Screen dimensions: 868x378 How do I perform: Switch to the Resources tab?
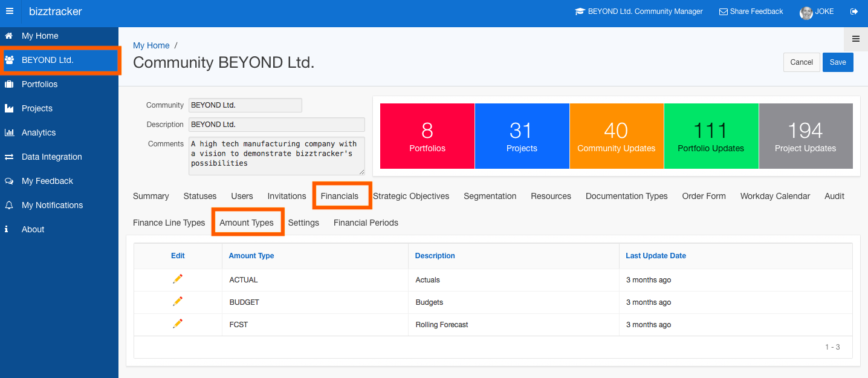click(551, 196)
